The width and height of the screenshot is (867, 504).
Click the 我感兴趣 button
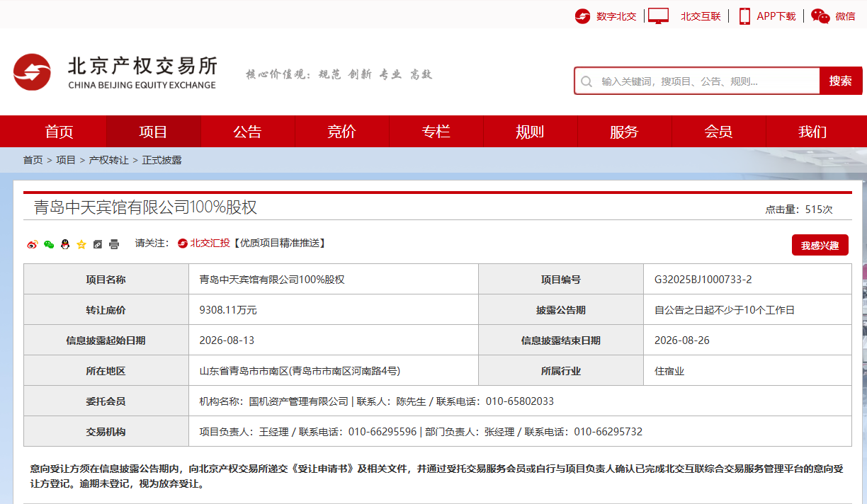point(820,246)
